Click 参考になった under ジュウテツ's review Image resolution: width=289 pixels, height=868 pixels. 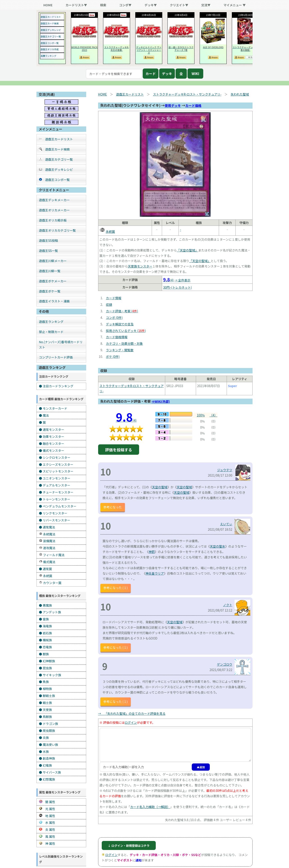click(x=112, y=507)
